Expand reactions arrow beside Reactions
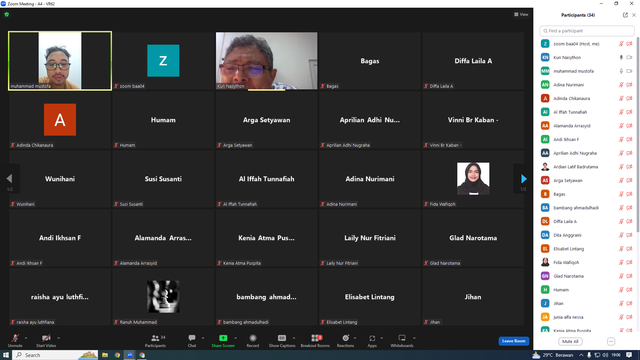 tap(355, 338)
